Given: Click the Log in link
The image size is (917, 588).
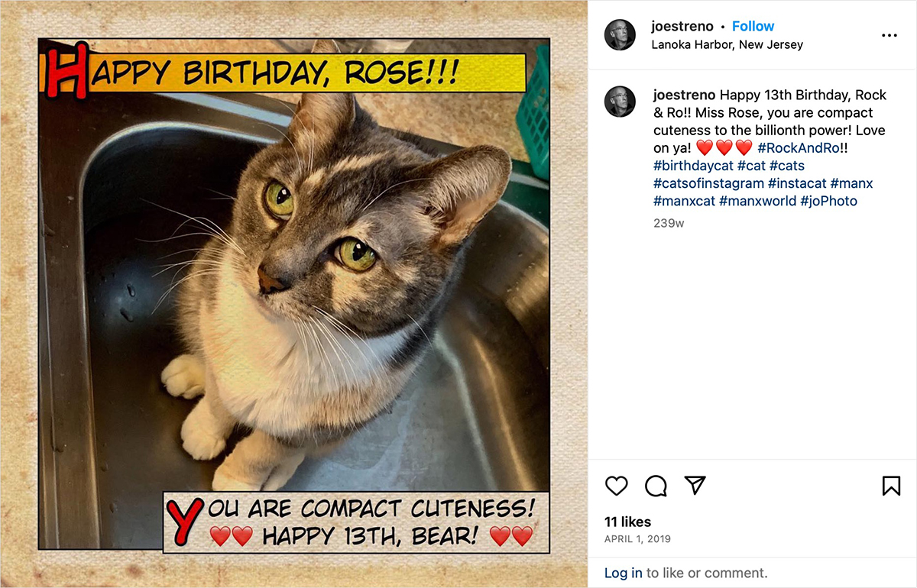Looking at the screenshot, I should coord(623,573).
